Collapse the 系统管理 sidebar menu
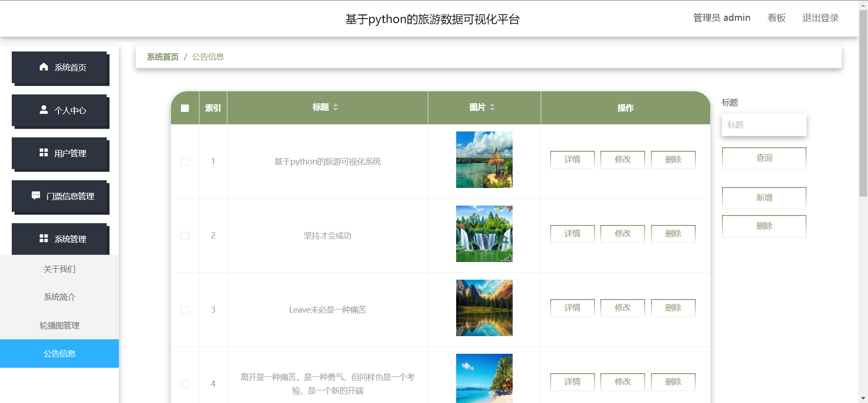Image resolution: width=868 pixels, height=403 pixels. (x=59, y=239)
